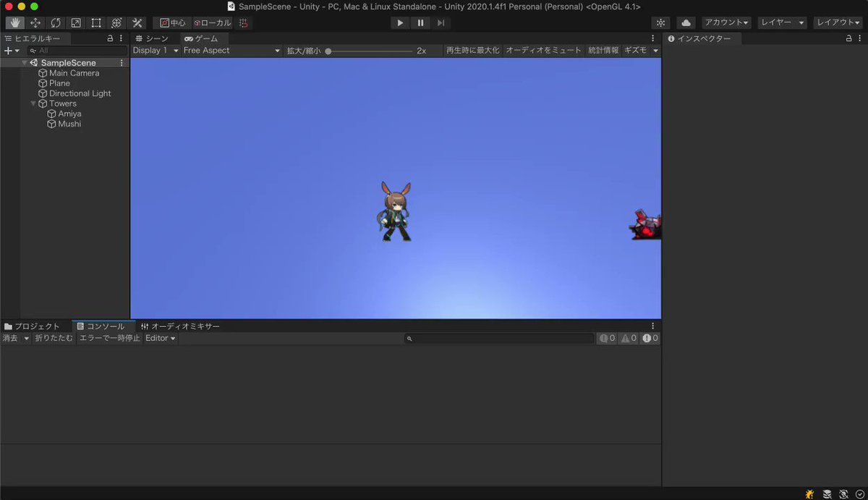Open the ギズモ dropdown arrow
Screen dimensions: 868x500
tap(655, 51)
